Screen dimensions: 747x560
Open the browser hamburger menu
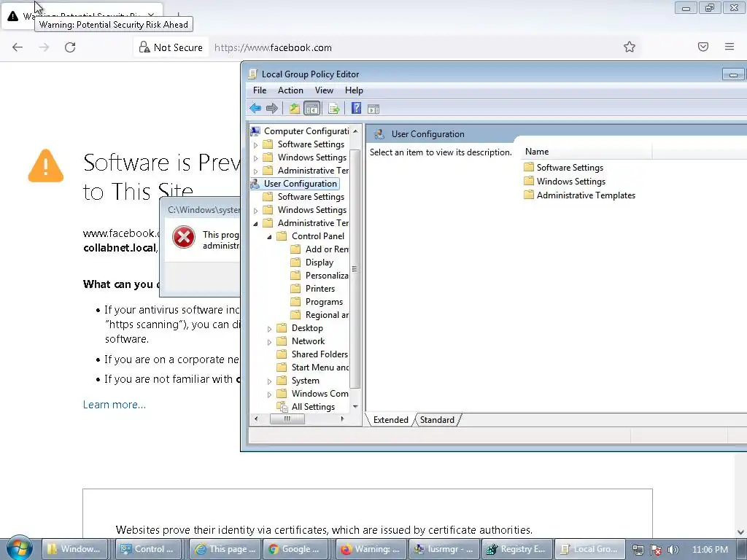pos(729,47)
